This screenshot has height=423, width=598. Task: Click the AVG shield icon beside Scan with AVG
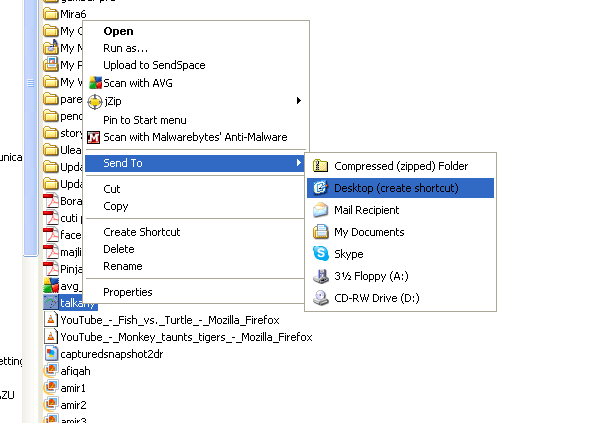point(95,83)
